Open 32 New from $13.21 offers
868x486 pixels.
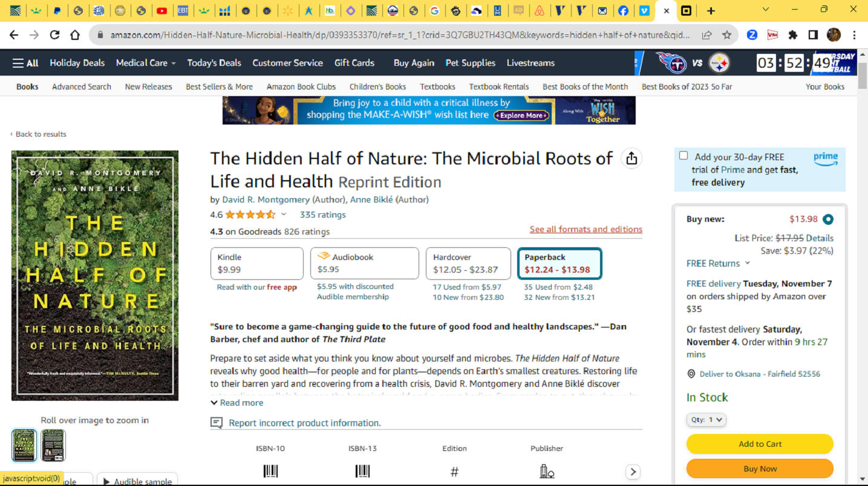560,297
